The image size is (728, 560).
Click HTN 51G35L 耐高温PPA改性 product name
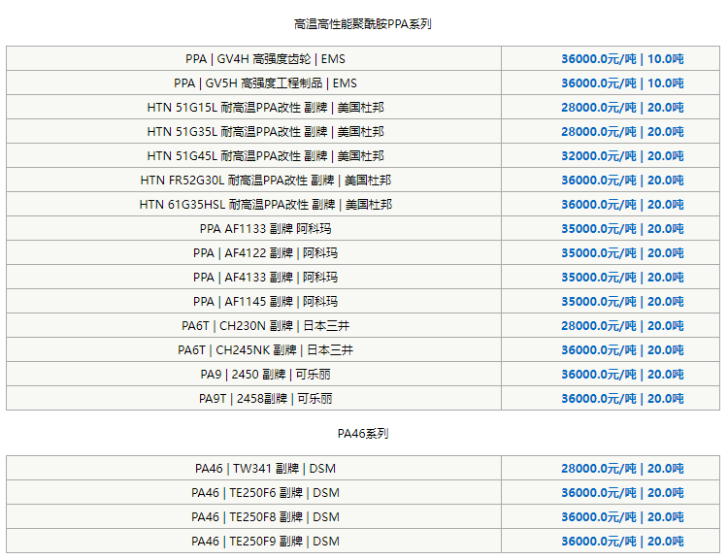point(265,131)
